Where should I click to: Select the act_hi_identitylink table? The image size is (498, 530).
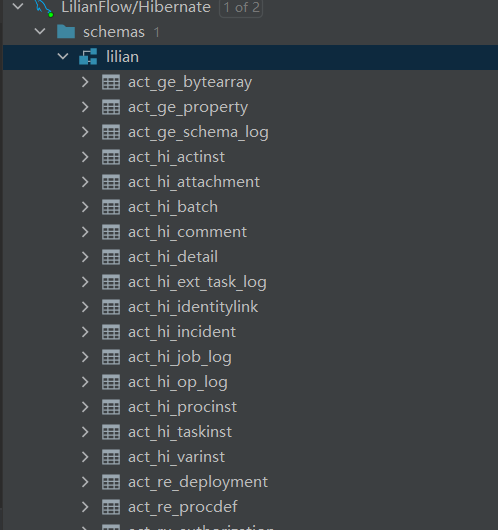[x=193, y=307]
